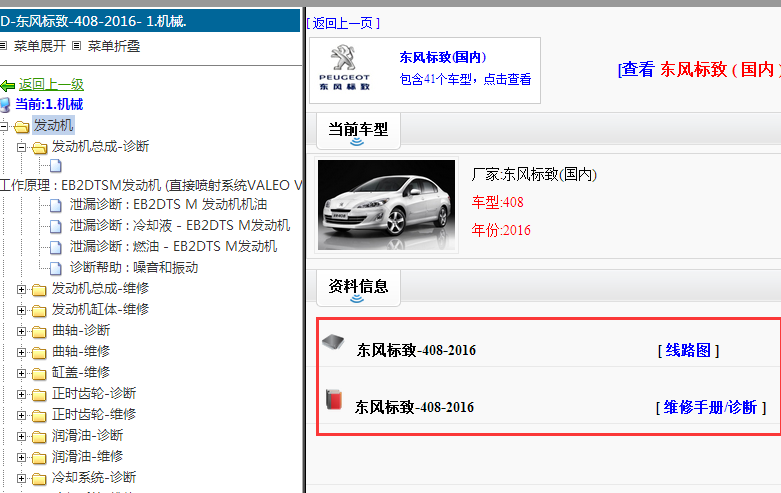Image resolution: width=781 pixels, height=493 pixels.
Task: Click 菜单展开 to expand all menus
Action: [40, 46]
